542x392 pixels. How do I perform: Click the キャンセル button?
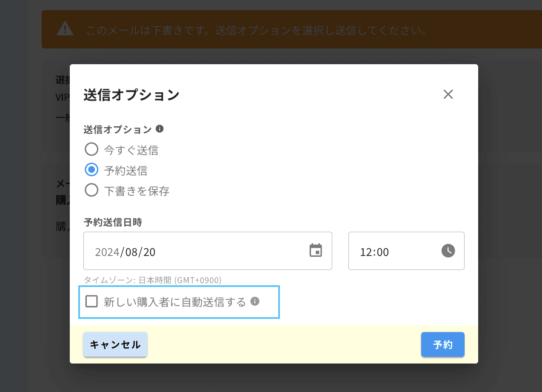coord(115,345)
